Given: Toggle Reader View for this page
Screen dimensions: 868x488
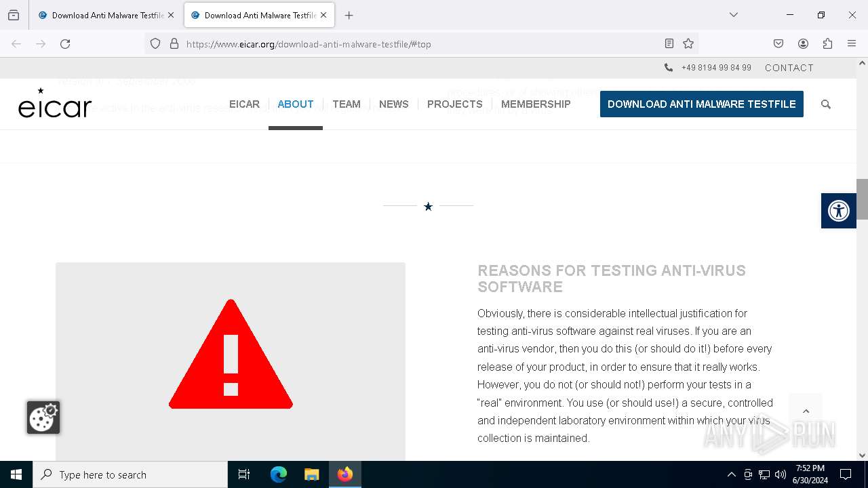Looking at the screenshot, I should coord(669,44).
